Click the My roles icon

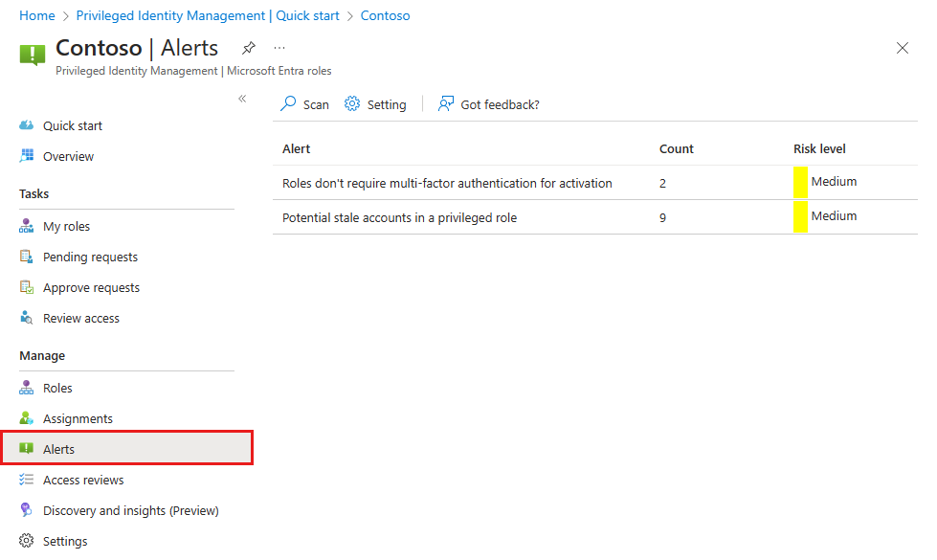27,227
